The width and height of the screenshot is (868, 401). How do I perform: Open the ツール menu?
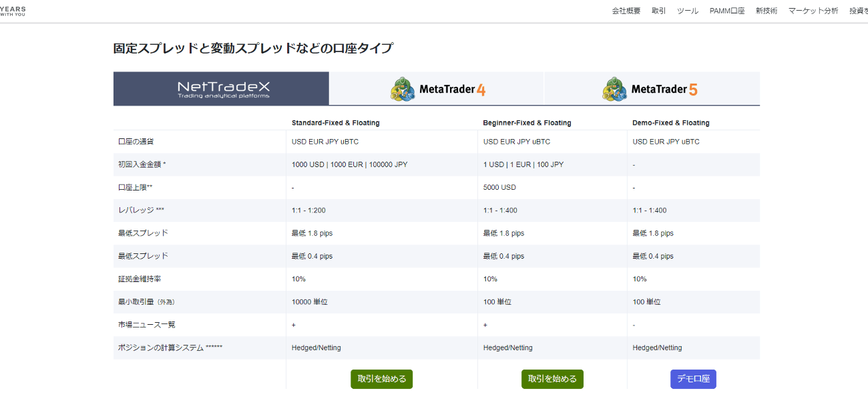688,11
